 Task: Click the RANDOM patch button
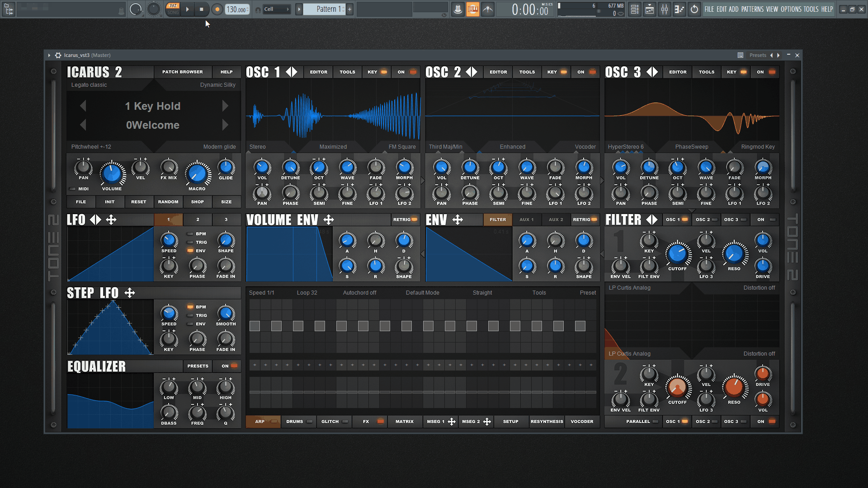pyautogui.click(x=168, y=202)
